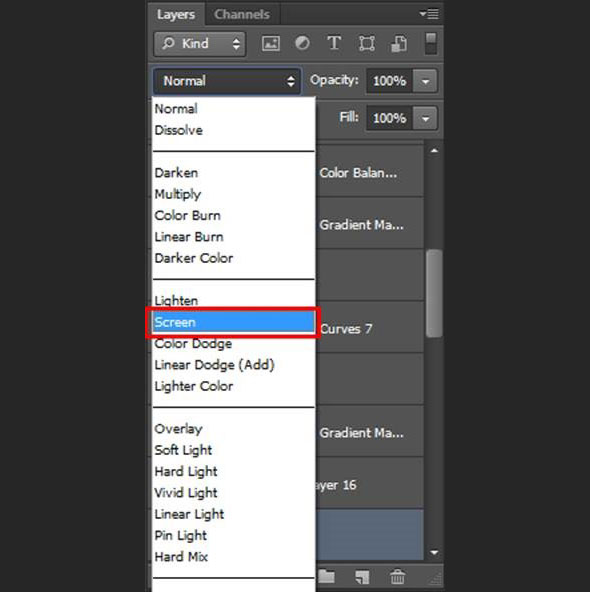The image size is (590, 592).
Task: Open the Kind filter type dropdown
Action: pyautogui.click(x=200, y=44)
